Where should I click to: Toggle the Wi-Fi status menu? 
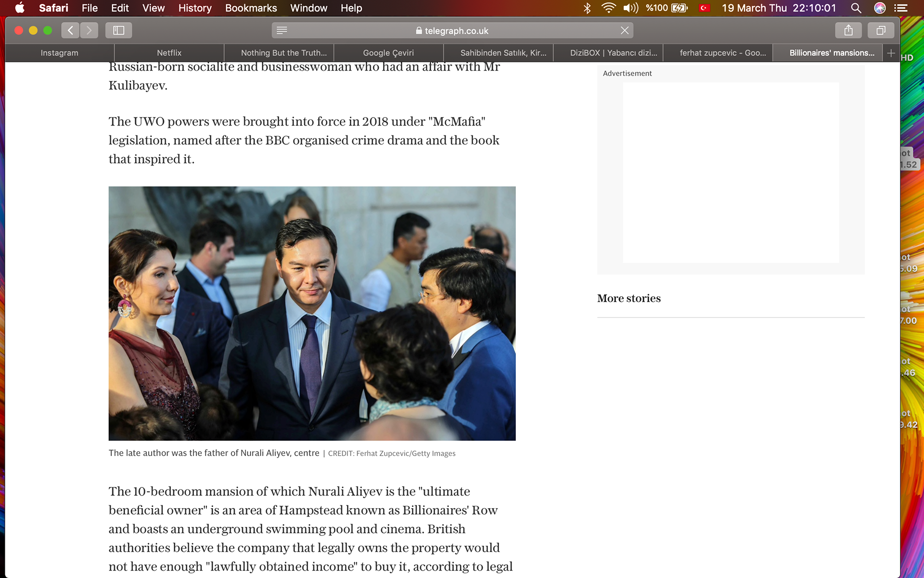click(608, 8)
